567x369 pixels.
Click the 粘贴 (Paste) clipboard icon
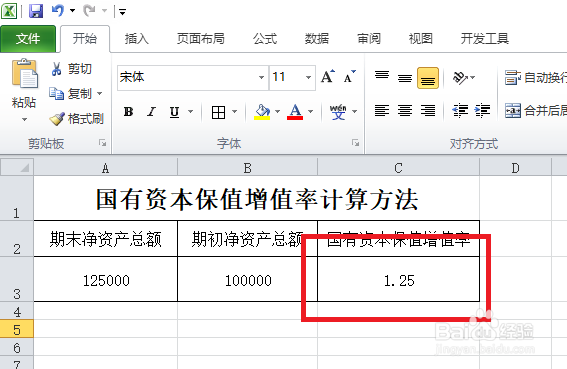click(x=25, y=74)
